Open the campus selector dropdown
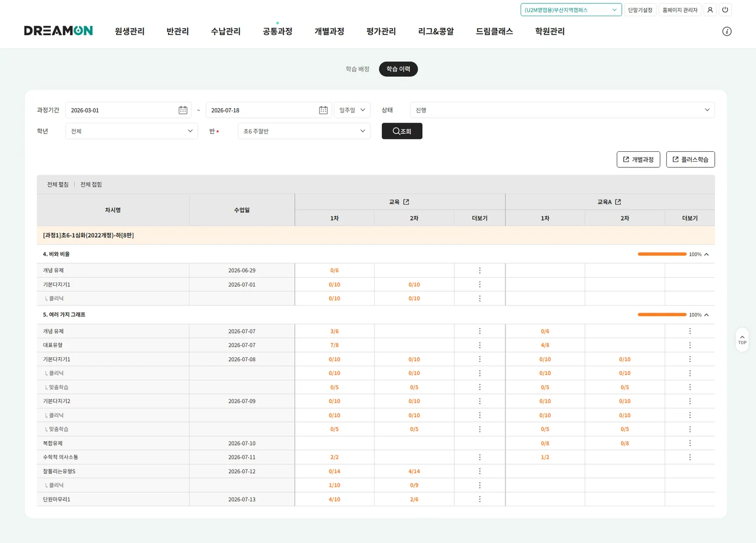Image resolution: width=756 pixels, height=543 pixels. 571,10
